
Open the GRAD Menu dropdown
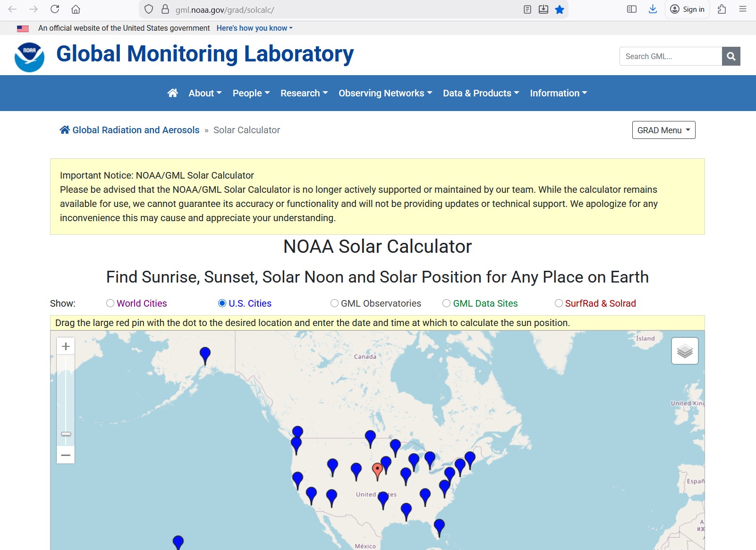click(x=663, y=130)
